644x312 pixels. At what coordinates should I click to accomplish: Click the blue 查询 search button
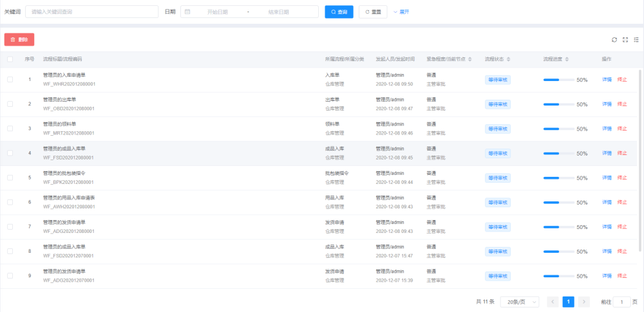339,12
